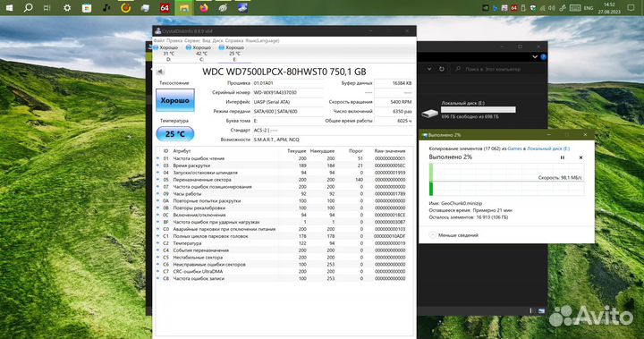Open Локальный диск (E:) destination link
644x339 pixels.
tap(548, 148)
